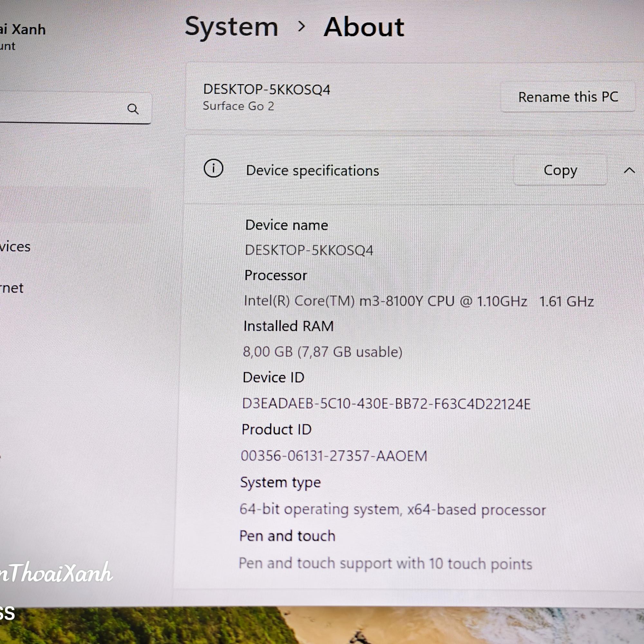Click the Device name label
Viewport: 644px width, 644px height.
[286, 225]
